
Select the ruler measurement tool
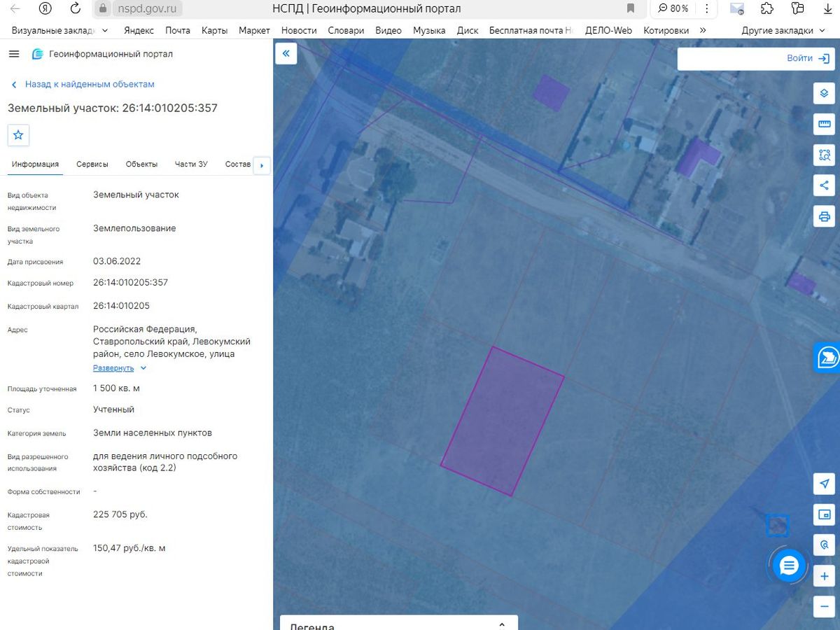(x=824, y=125)
